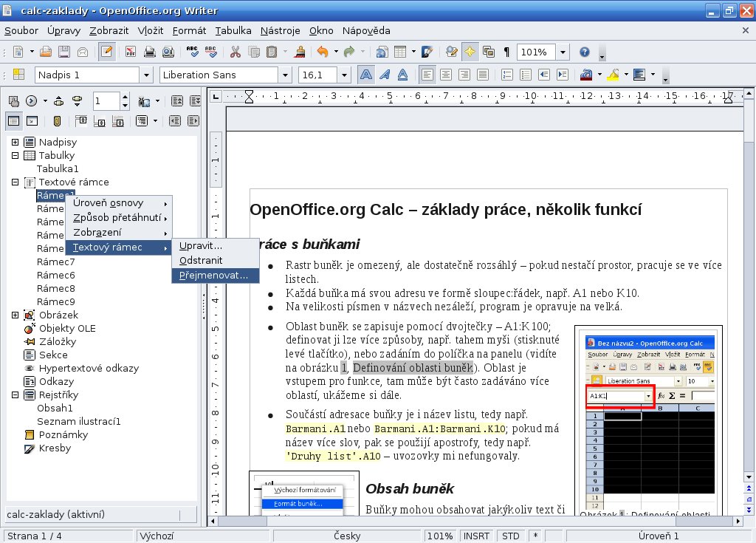Open the Úroveň osnovy submenu entry
Viewport: 756px width, 543px height.
119,202
